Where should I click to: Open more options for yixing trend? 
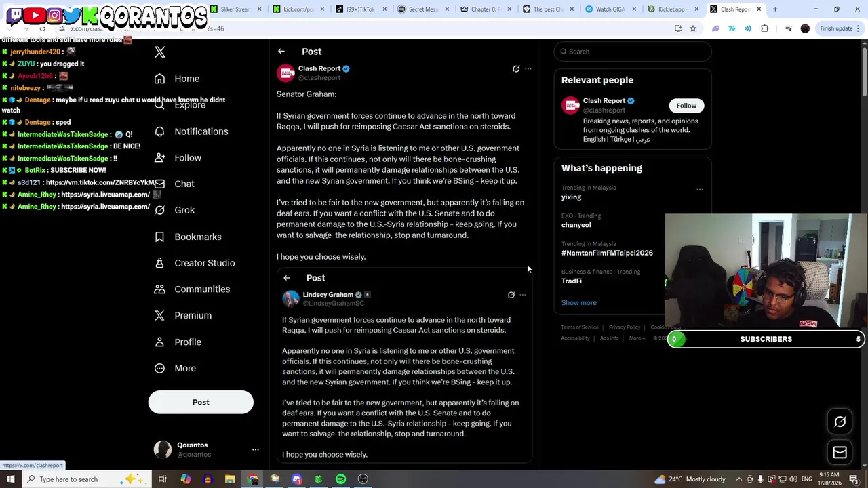(700, 190)
